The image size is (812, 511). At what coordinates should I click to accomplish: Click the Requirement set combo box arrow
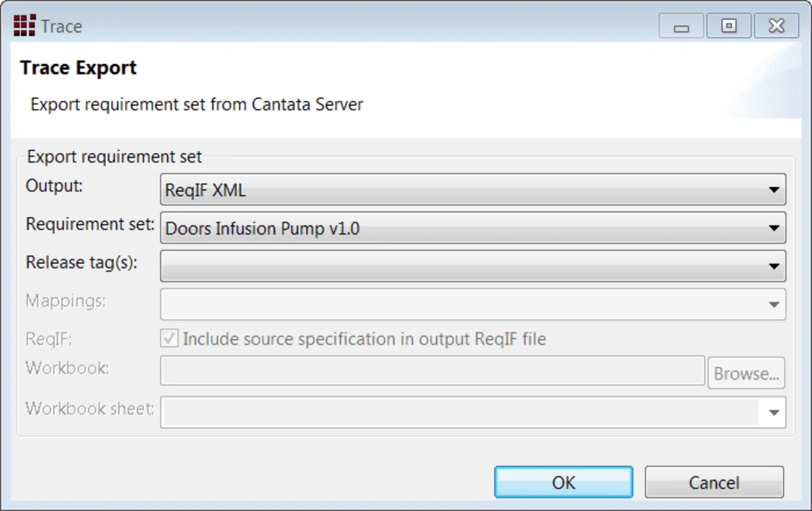(x=773, y=228)
